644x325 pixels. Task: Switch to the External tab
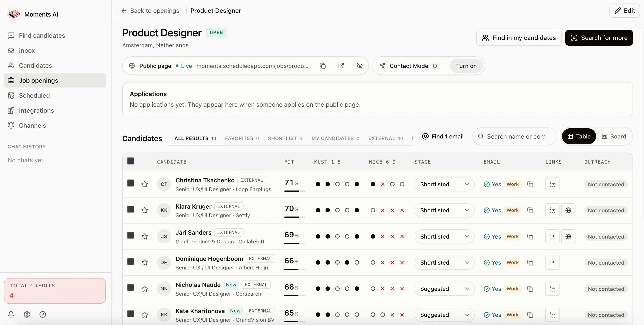(386, 138)
